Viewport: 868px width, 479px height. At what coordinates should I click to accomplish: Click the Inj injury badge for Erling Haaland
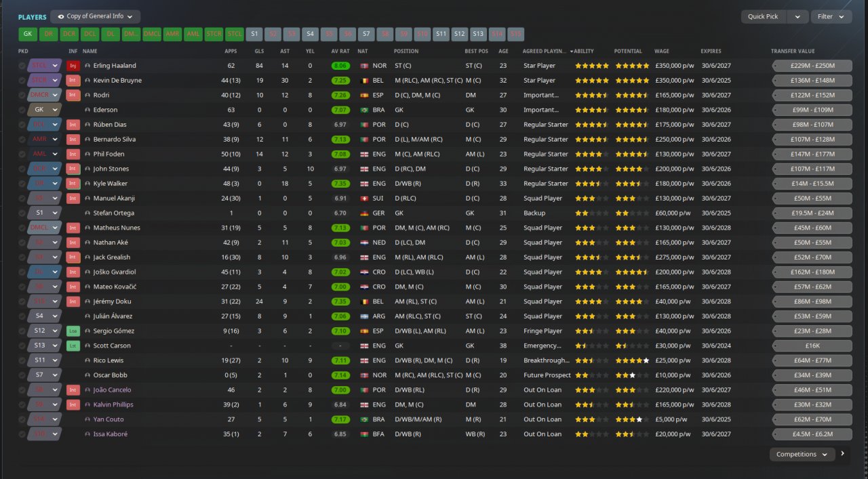tap(73, 66)
